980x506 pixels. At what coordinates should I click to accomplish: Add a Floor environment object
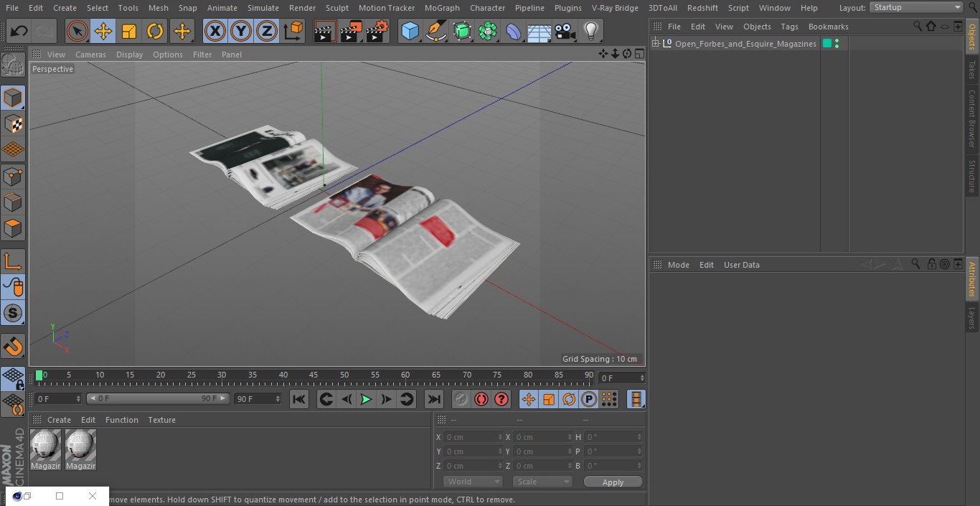(x=540, y=31)
